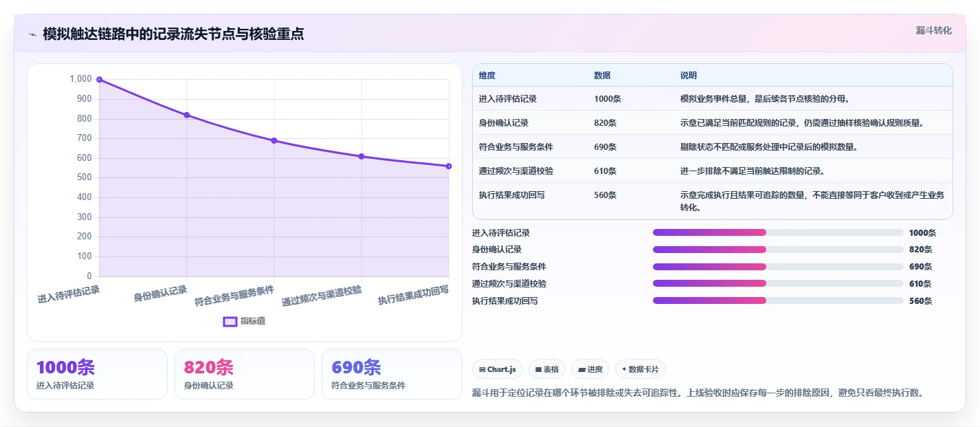
Task: Click table value 1000条
Action: pos(608,98)
